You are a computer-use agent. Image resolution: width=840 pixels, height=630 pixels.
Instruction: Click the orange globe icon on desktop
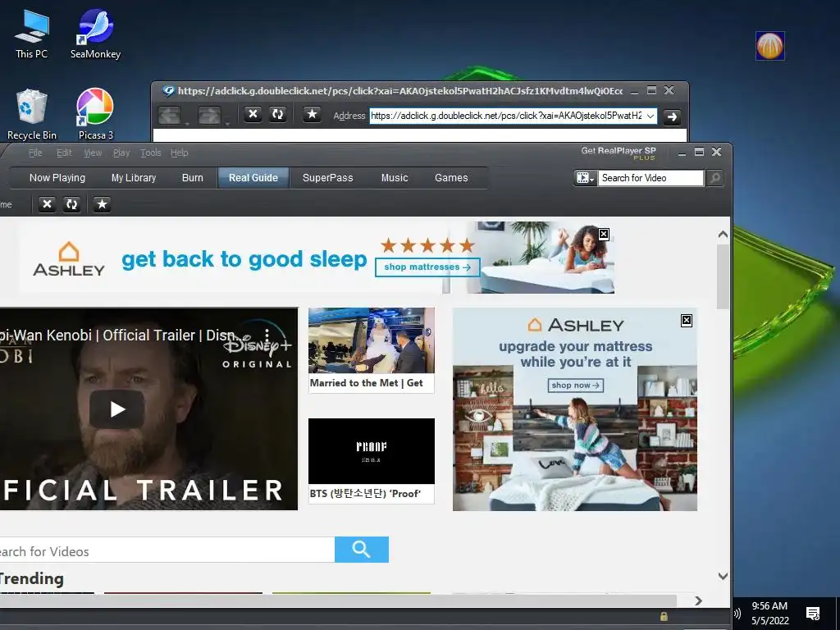coord(769,46)
